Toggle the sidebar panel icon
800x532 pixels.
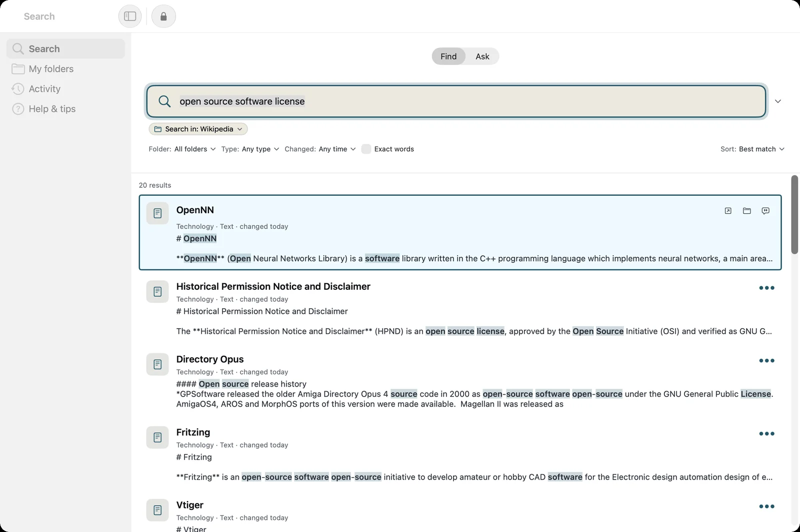coord(130,16)
